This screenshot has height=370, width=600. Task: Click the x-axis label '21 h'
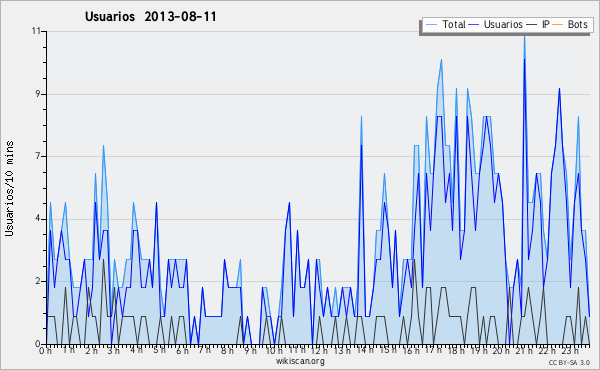523,351
